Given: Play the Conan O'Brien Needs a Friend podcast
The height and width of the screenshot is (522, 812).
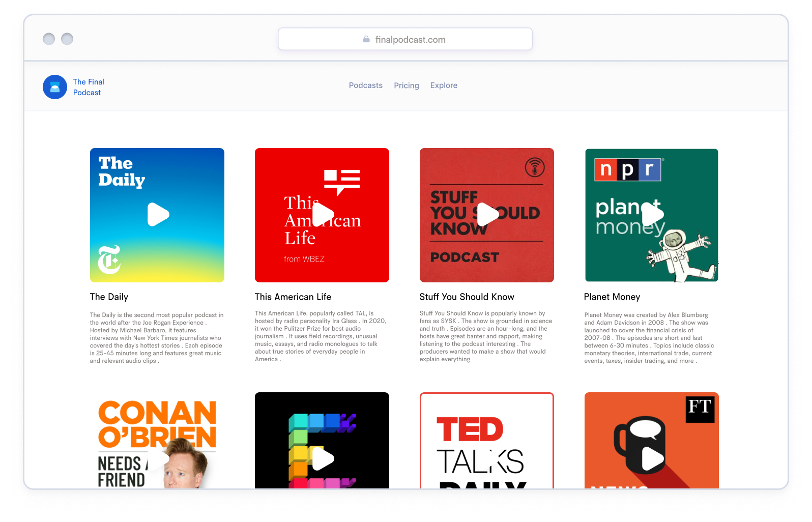Looking at the screenshot, I should click(x=158, y=459).
